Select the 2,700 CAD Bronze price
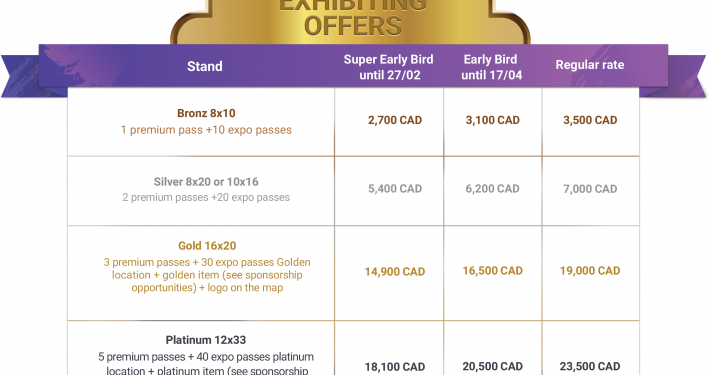Screen dimensions: 710x375 395,120
